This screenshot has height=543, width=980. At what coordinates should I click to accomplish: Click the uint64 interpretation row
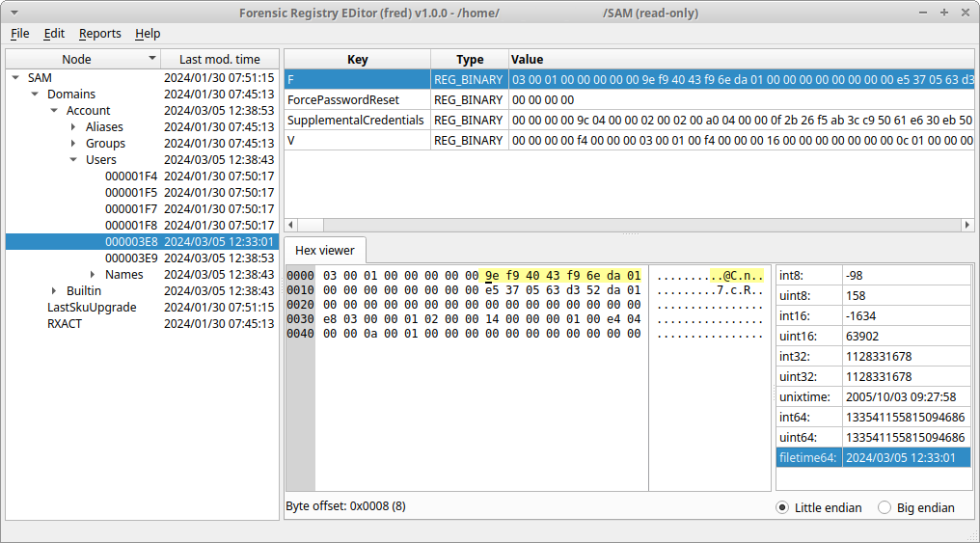(x=874, y=438)
